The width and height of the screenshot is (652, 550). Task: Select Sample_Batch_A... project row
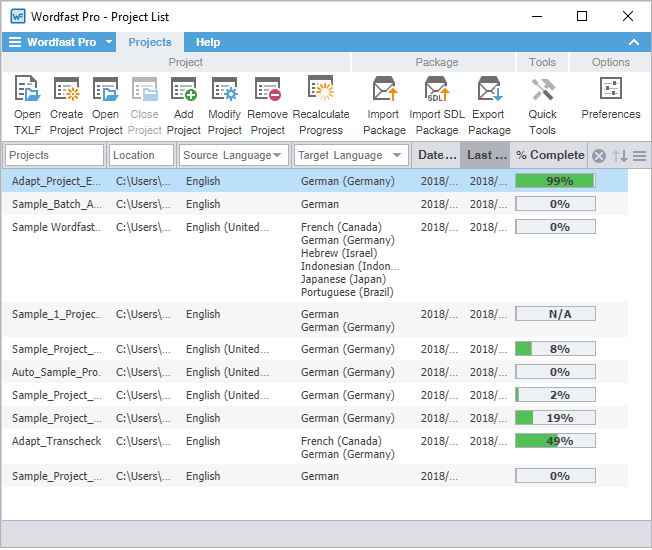point(315,204)
